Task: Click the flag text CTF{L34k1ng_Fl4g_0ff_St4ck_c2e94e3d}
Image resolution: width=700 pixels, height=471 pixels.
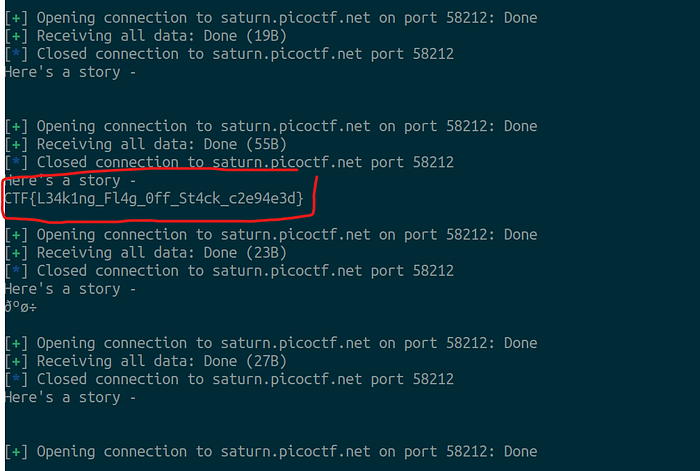Action: point(154,199)
